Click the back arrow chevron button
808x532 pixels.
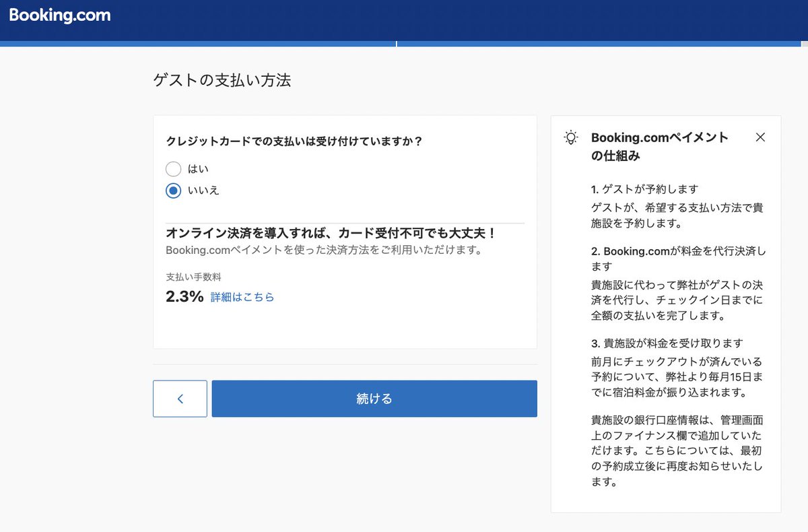click(180, 398)
